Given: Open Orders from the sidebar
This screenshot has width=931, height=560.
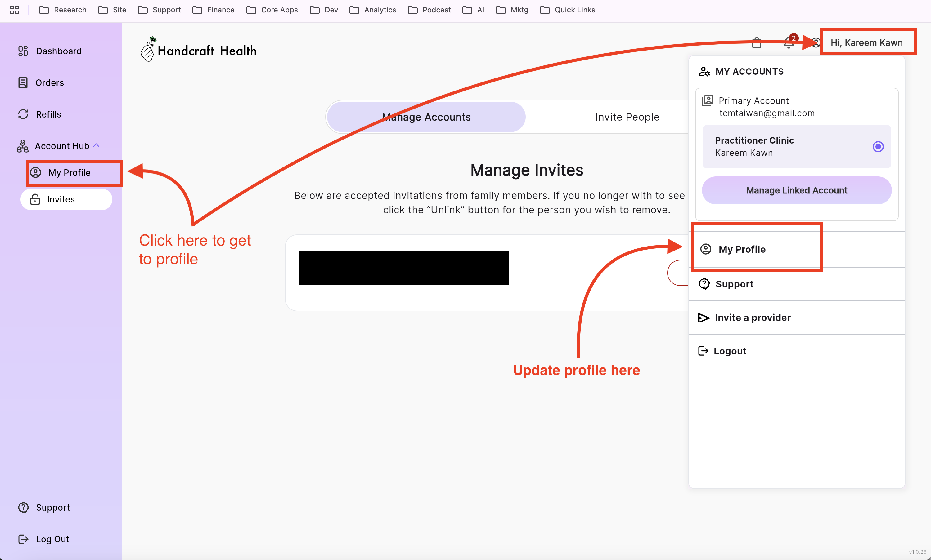Looking at the screenshot, I should (49, 83).
